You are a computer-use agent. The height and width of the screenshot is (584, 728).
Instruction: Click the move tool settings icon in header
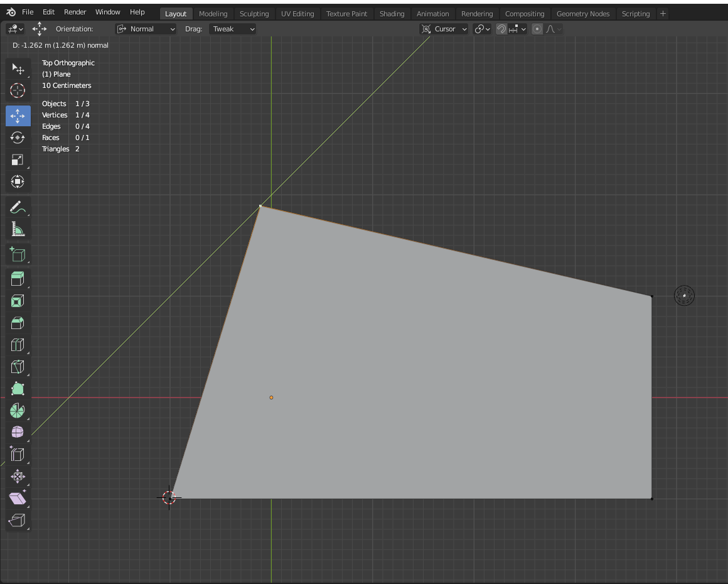[x=40, y=29]
